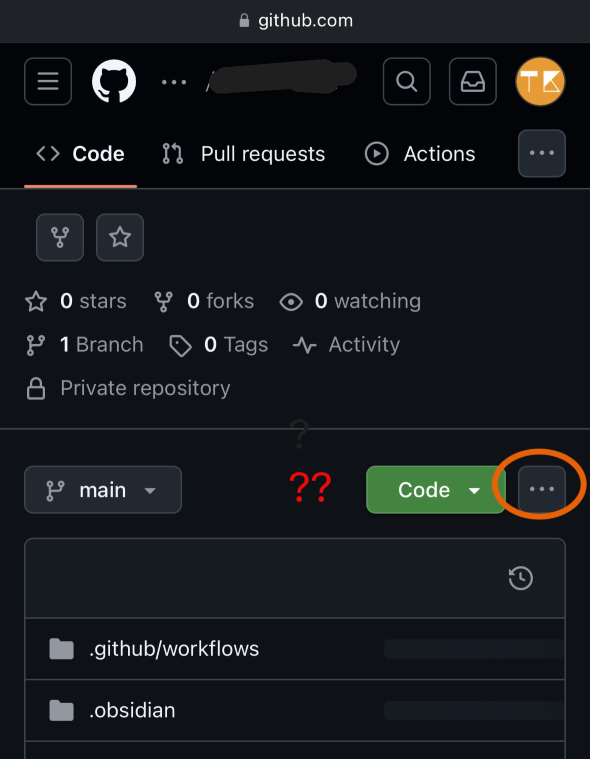Star this repository with the star button
The height and width of the screenshot is (759, 590).
pos(120,237)
